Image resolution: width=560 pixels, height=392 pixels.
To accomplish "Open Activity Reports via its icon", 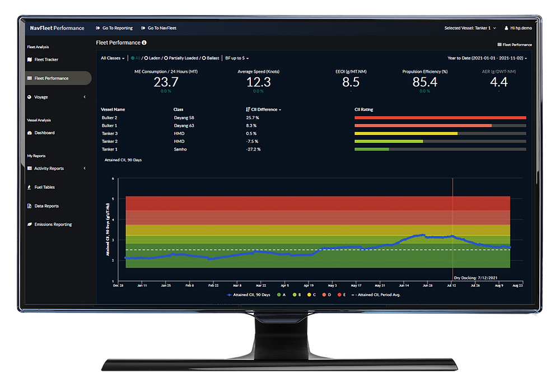I will tap(29, 168).
